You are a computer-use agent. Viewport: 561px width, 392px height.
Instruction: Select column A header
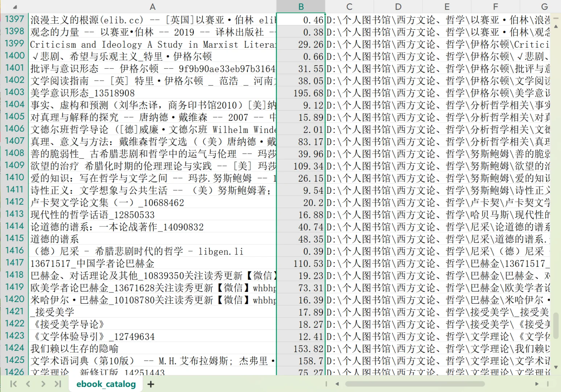(x=152, y=7)
